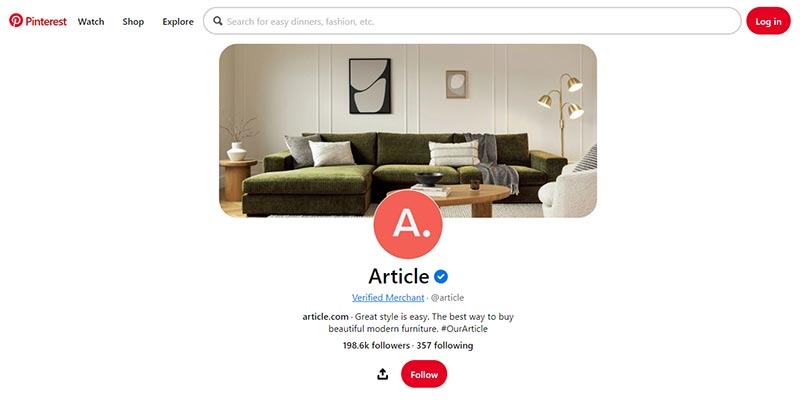Open the Verified Merchant link
Image resolution: width=800 pixels, height=405 pixels.
(388, 297)
